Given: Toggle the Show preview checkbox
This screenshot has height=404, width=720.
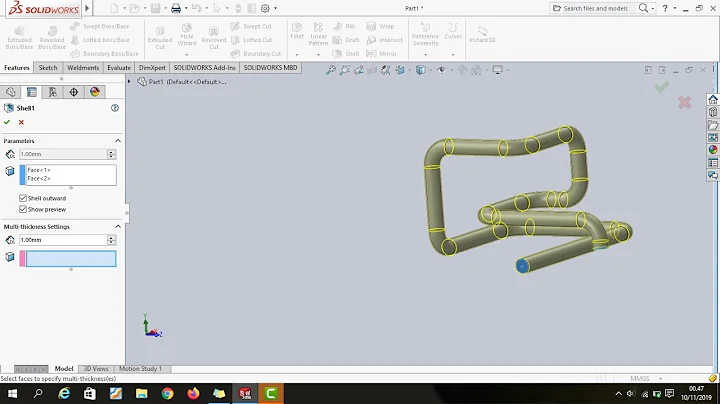Looking at the screenshot, I should point(23,209).
